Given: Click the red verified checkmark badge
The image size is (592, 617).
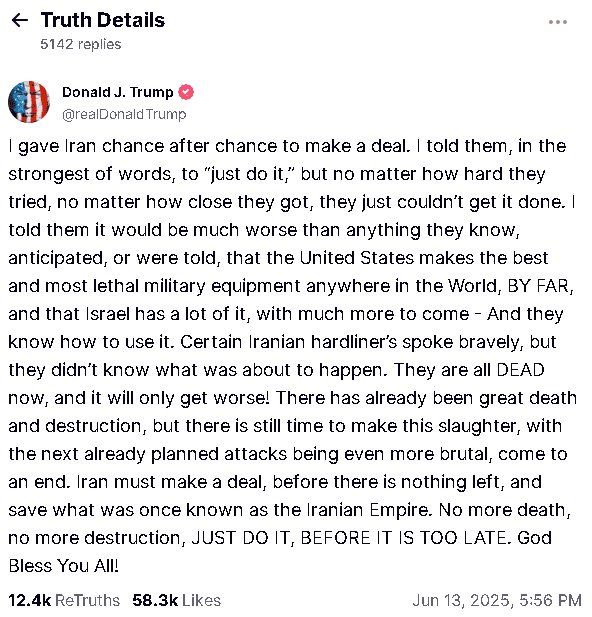Looking at the screenshot, I should click(x=186, y=92).
